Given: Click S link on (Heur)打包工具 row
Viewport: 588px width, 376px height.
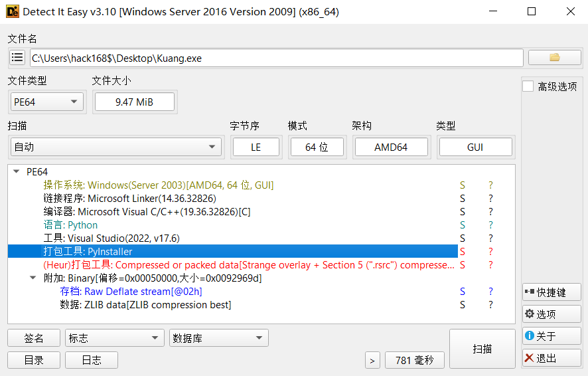Looking at the screenshot, I should [463, 265].
